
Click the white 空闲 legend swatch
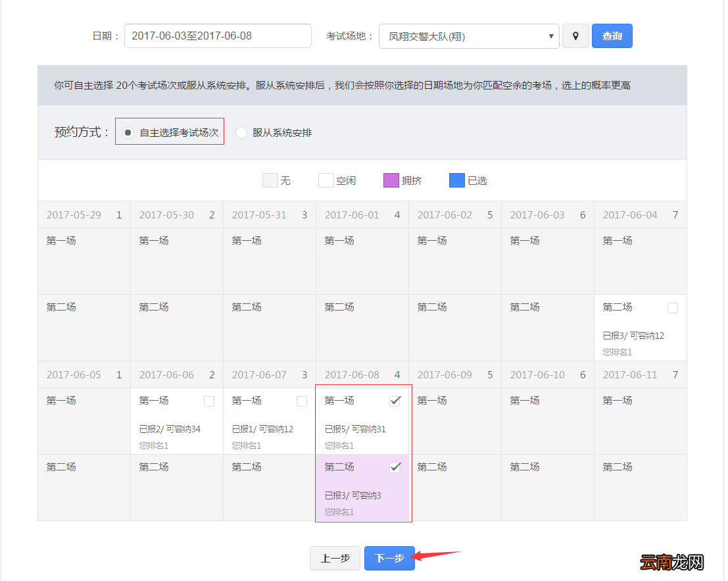tap(326, 180)
